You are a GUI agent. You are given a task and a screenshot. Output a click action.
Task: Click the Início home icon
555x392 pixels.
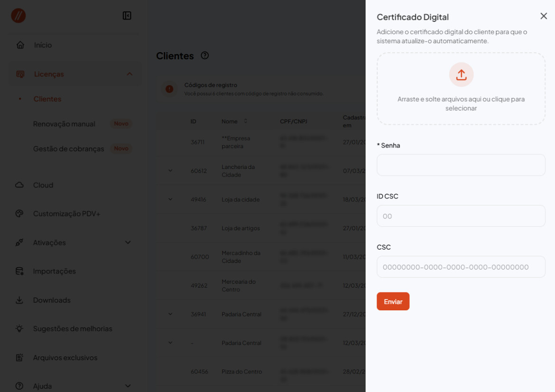point(20,45)
